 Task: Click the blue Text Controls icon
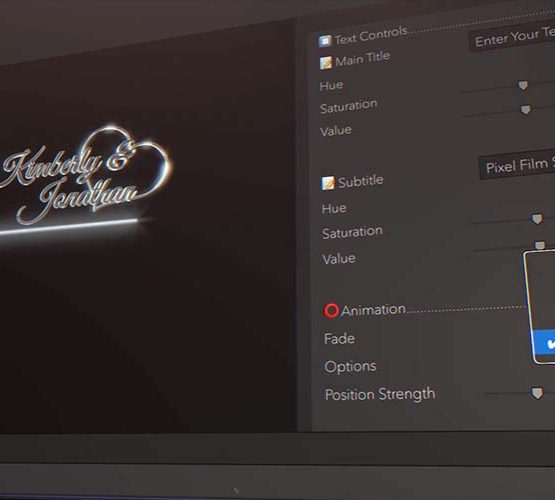(x=325, y=41)
